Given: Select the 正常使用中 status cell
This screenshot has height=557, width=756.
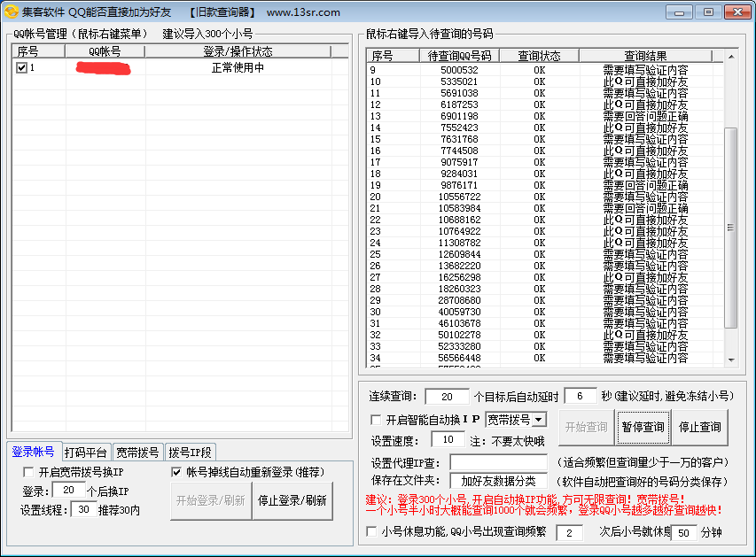Looking at the screenshot, I should (238, 67).
